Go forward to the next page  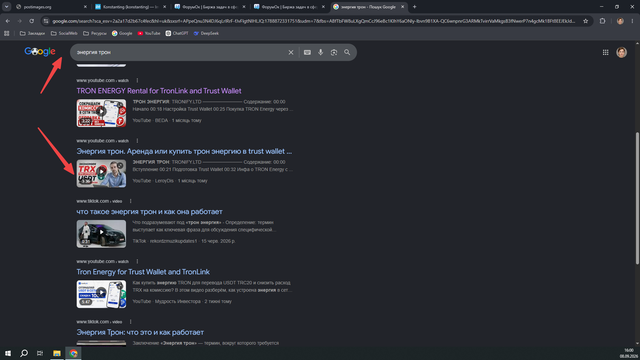tap(19, 21)
